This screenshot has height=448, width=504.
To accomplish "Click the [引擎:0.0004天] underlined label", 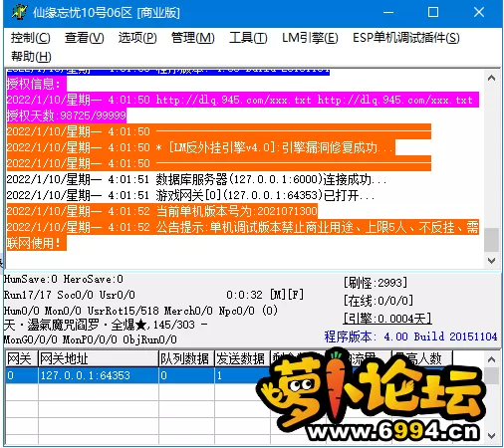I will (387, 319).
